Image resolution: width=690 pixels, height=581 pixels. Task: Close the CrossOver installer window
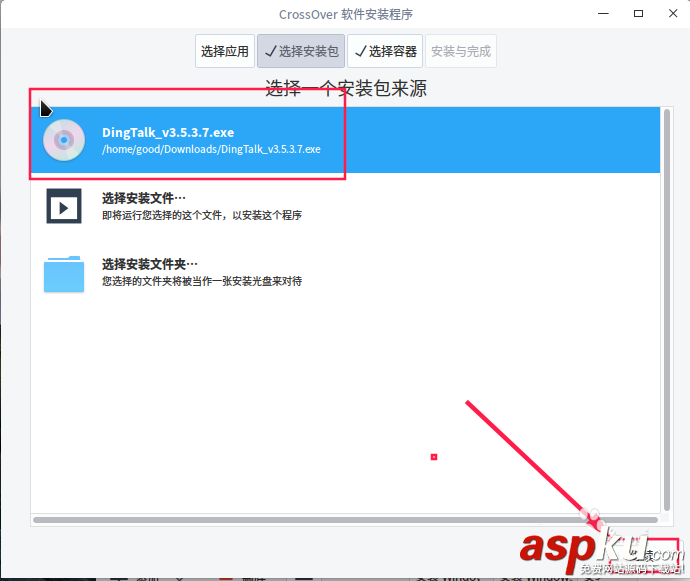pos(673,14)
